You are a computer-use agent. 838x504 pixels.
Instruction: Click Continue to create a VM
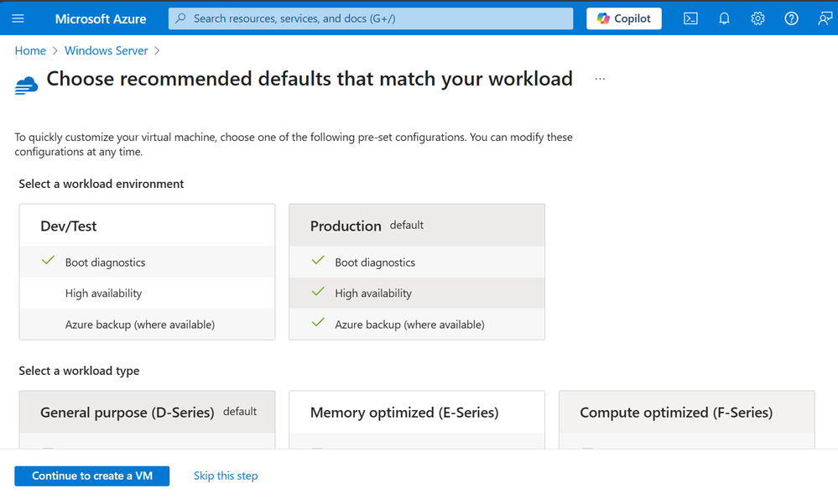[92, 476]
